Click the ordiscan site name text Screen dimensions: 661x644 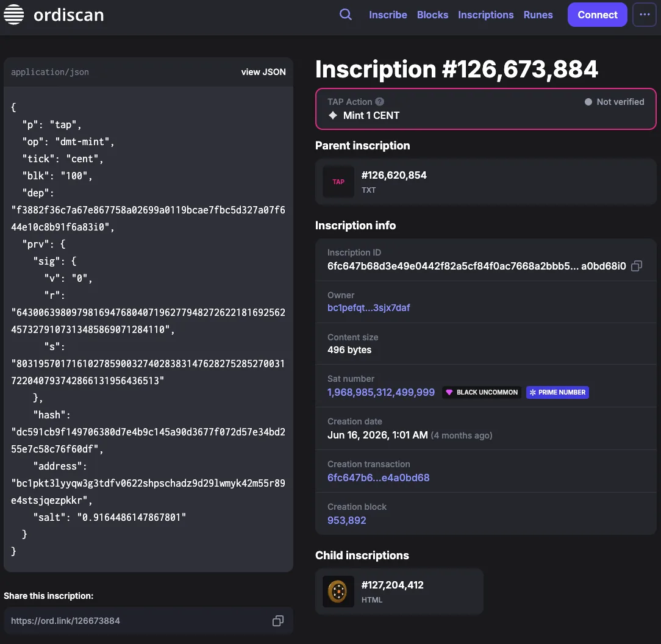(69, 15)
